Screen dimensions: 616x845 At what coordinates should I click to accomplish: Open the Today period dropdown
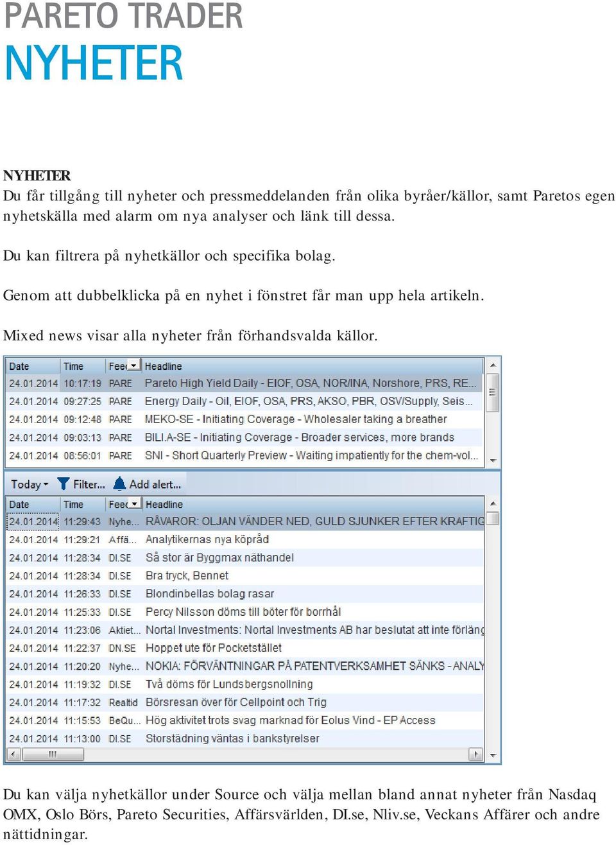click(x=30, y=485)
